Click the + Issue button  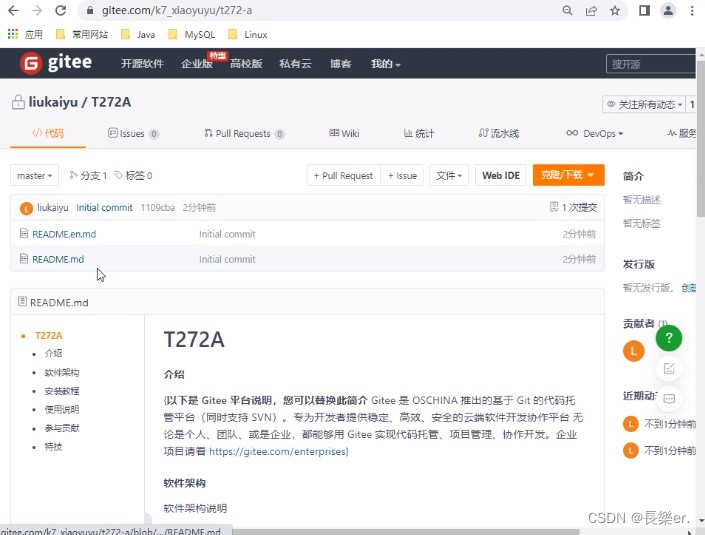point(402,175)
